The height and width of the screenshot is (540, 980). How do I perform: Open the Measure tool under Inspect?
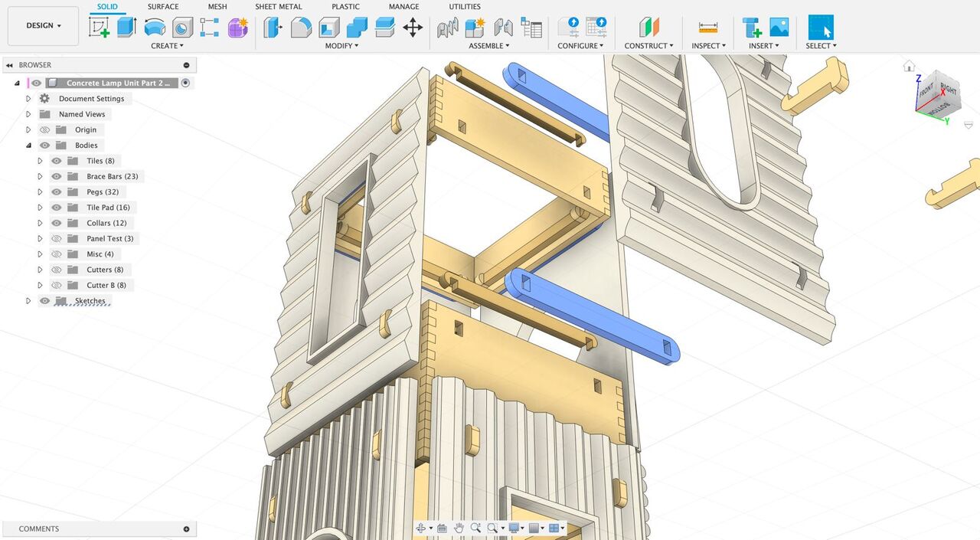708,28
